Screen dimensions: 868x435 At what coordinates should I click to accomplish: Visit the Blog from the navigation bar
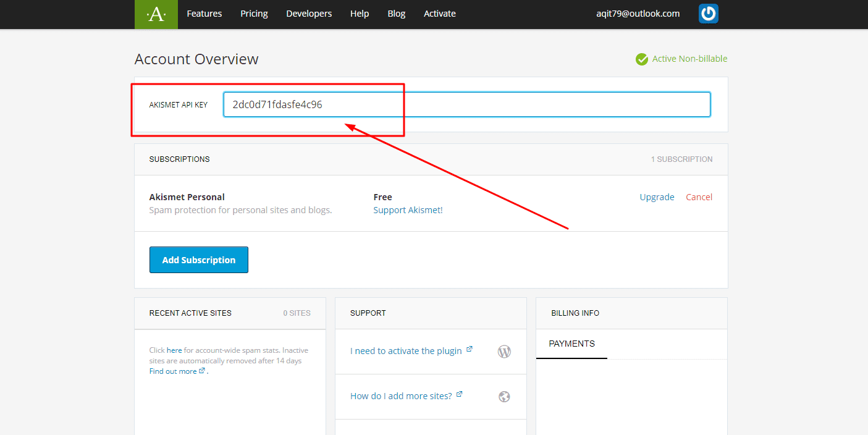tap(396, 14)
